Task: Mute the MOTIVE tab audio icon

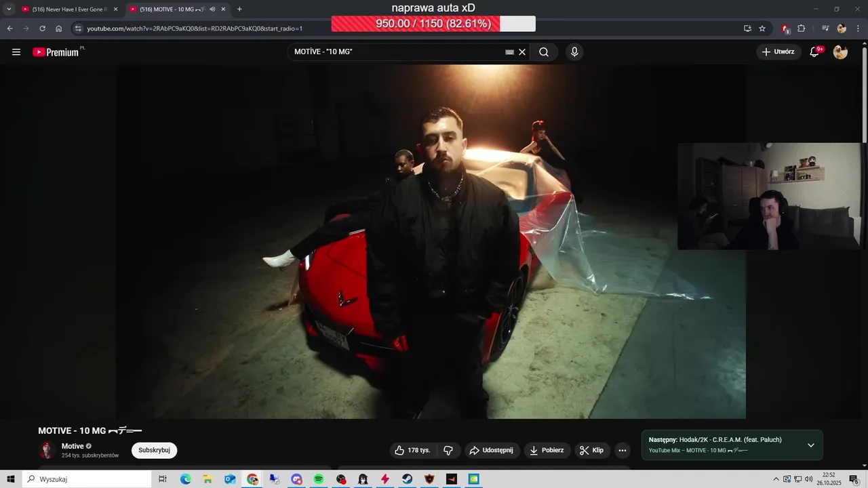Action: [212, 9]
